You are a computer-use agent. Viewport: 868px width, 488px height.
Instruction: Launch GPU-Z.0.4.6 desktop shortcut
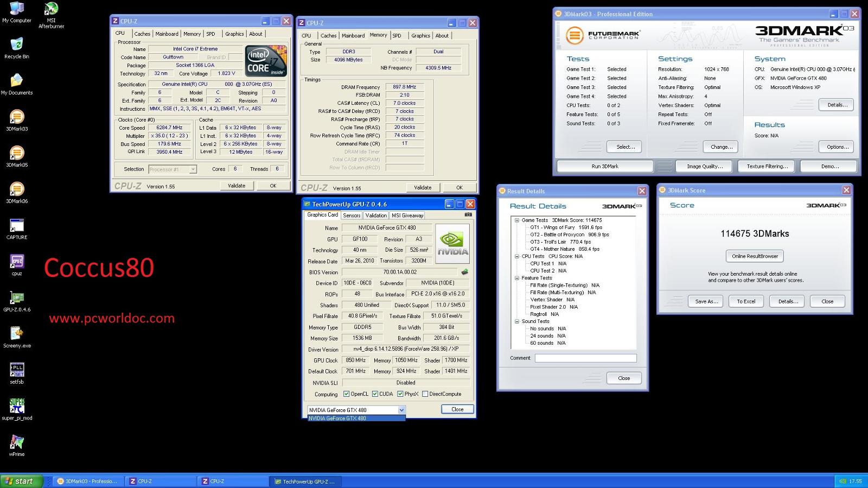pos(17,301)
